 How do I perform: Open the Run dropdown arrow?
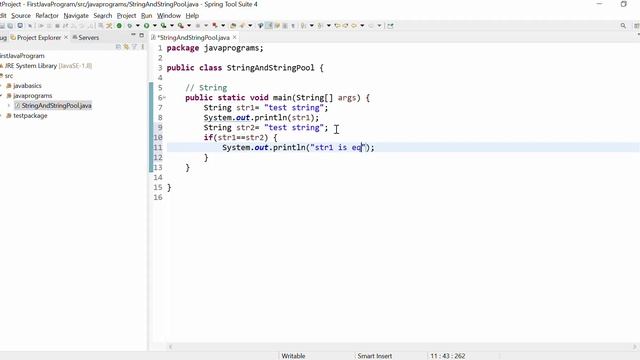pos(155,26)
